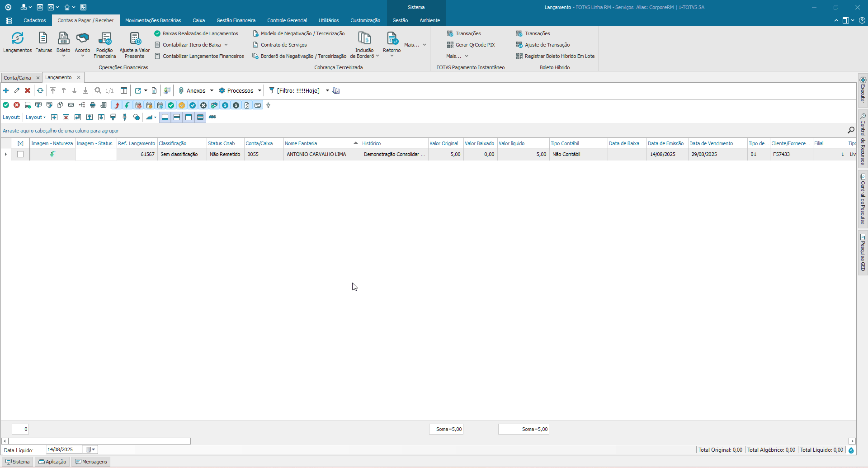Open the Executar side panel
The height and width of the screenshot is (468, 868).
click(x=863, y=90)
